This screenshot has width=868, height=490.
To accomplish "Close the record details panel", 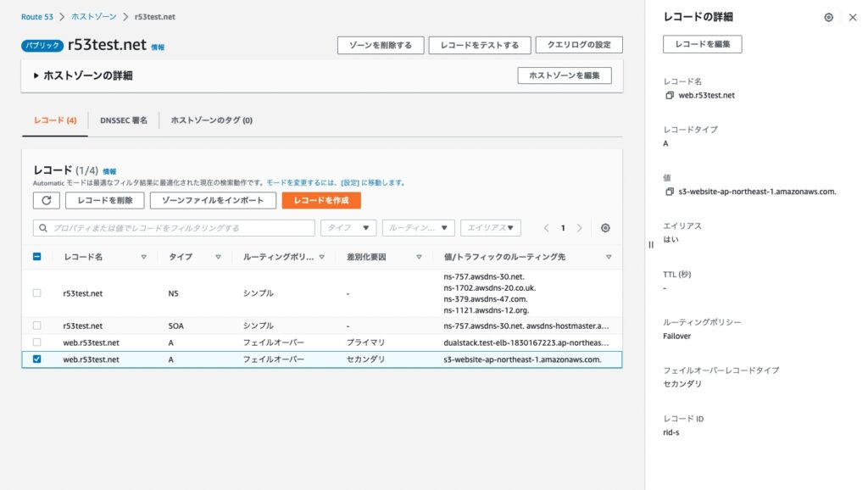I will (x=853, y=17).
